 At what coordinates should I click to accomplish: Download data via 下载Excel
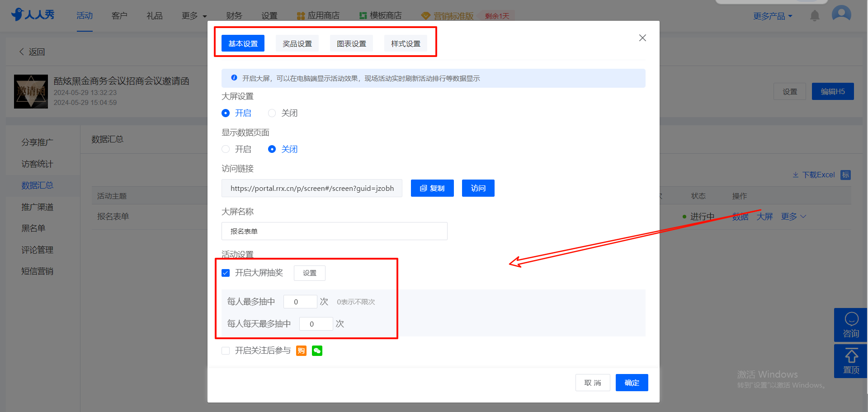[814, 175]
